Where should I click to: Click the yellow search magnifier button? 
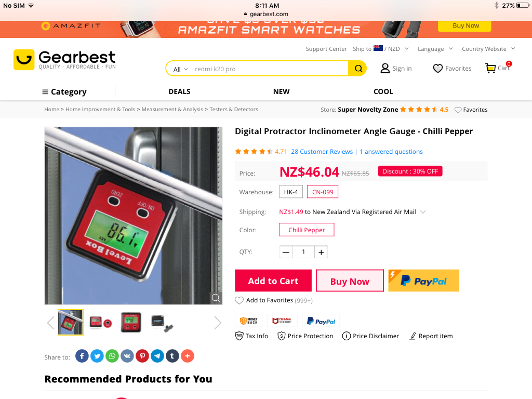[x=357, y=69]
